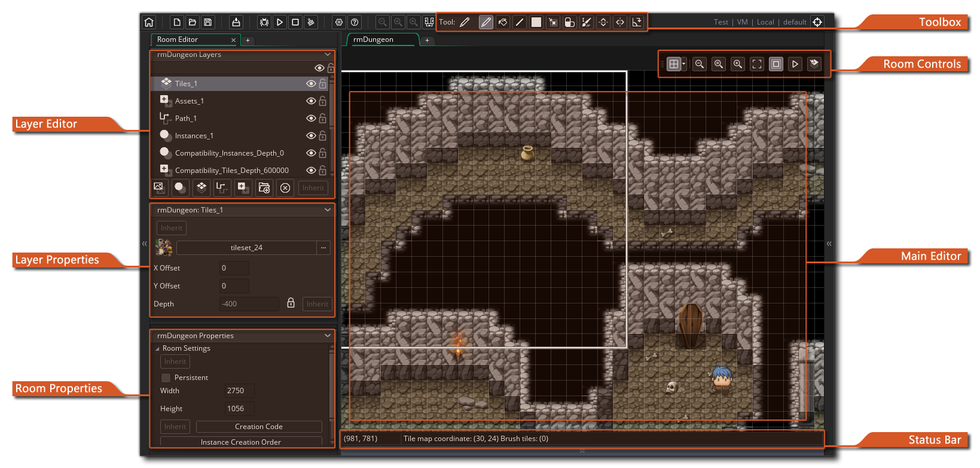Add a new tile layer

(202, 188)
